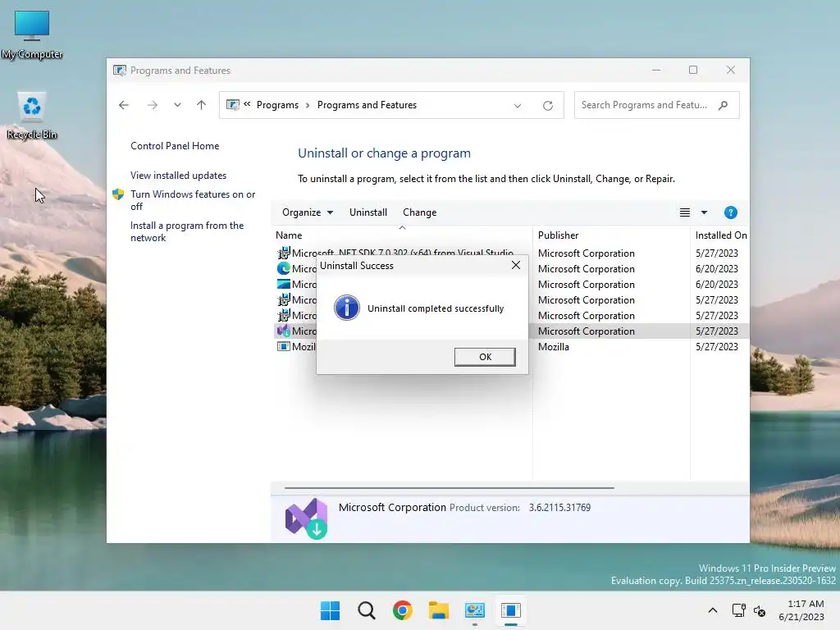840x630 pixels.
Task: Click the search magnifier icon in search box
Action: (724, 105)
